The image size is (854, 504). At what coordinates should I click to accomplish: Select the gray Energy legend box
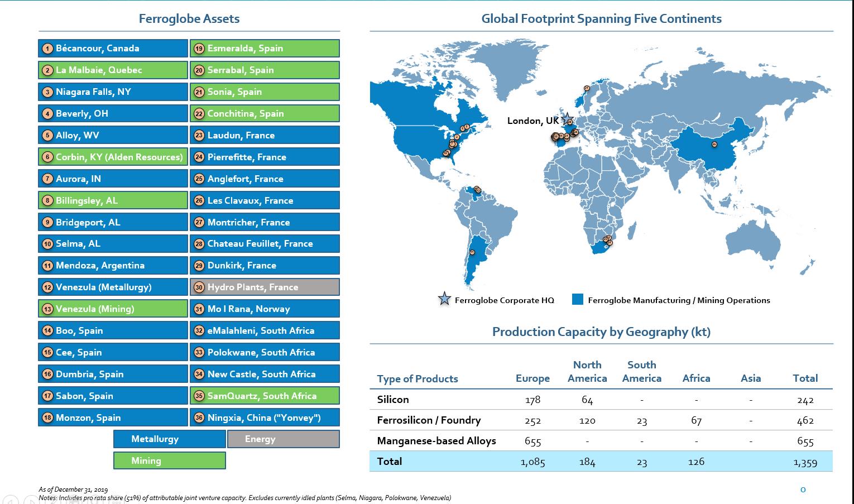[x=283, y=439]
